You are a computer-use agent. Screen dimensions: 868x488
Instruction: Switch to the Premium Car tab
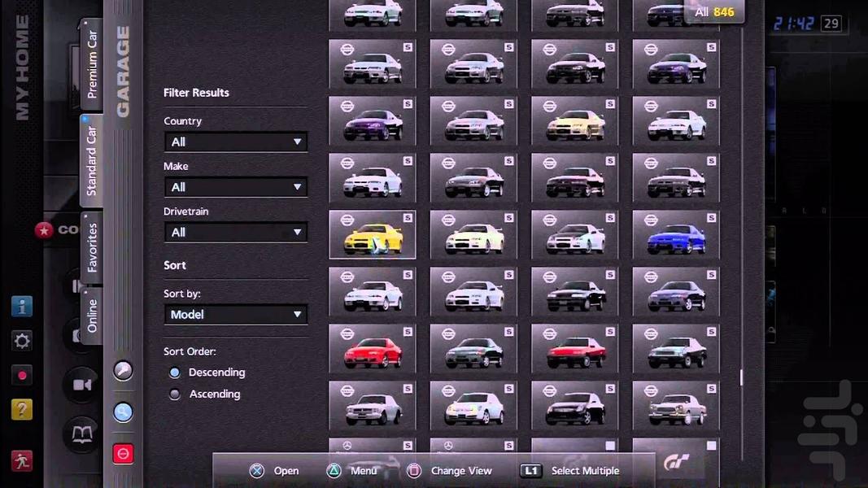pyautogui.click(x=92, y=64)
